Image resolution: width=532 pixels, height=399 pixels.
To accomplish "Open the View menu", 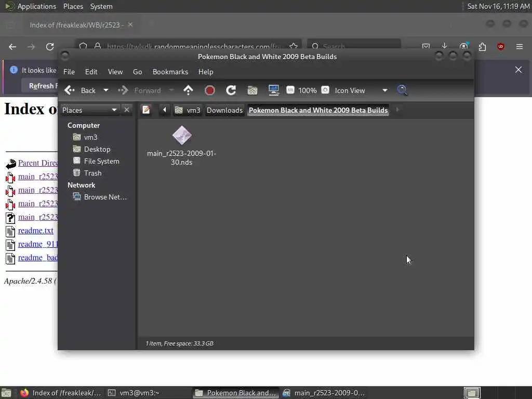I will [x=115, y=72].
